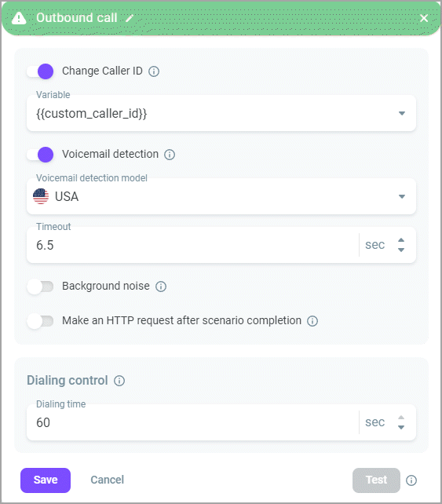
Task: Click the pencil icon to rename Outbound call
Action: 130,18
